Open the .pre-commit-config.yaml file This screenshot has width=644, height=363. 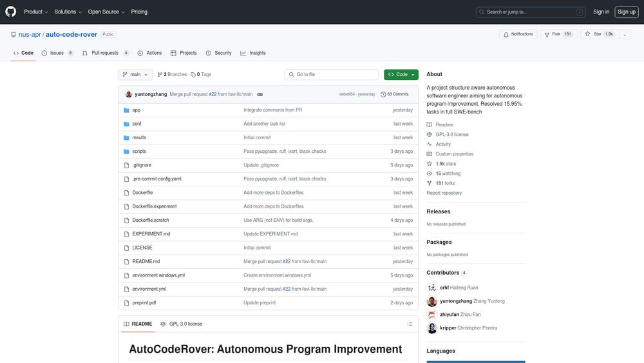[156, 179]
